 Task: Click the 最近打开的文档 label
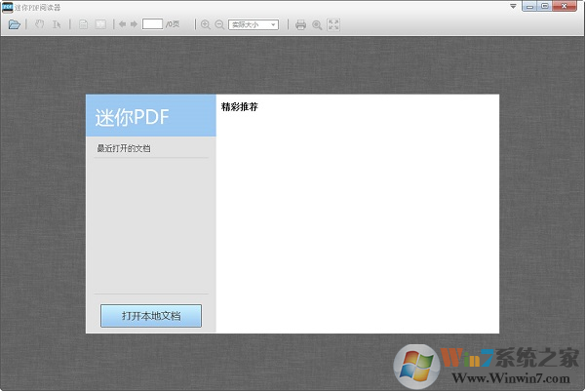click(124, 148)
